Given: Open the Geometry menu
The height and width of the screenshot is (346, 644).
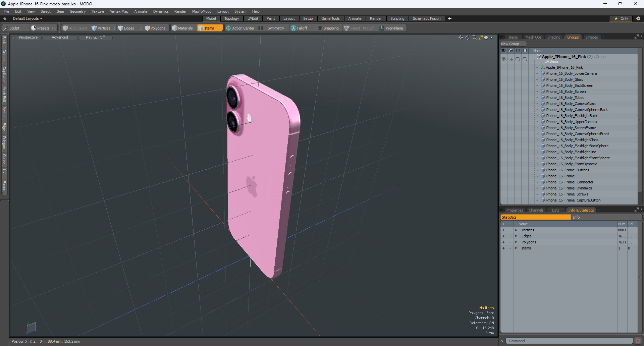Looking at the screenshot, I should [77, 11].
